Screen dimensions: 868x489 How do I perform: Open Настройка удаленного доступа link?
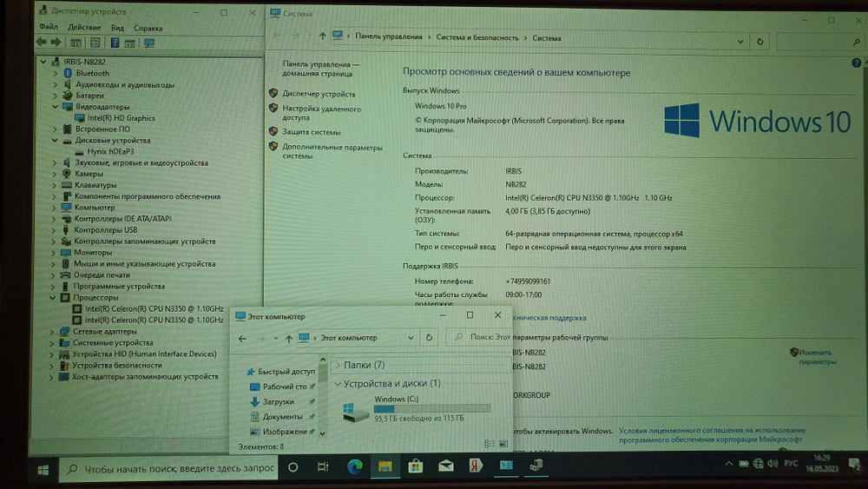[321, 113]
